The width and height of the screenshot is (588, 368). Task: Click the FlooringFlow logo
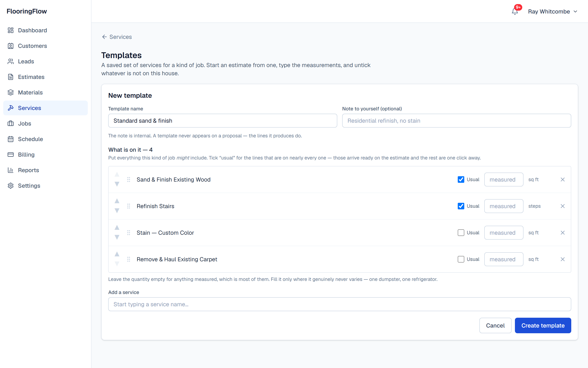27,11
